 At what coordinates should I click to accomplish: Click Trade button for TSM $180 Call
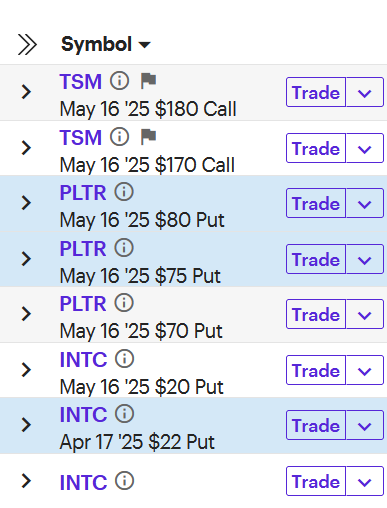[x=316, y=92]
